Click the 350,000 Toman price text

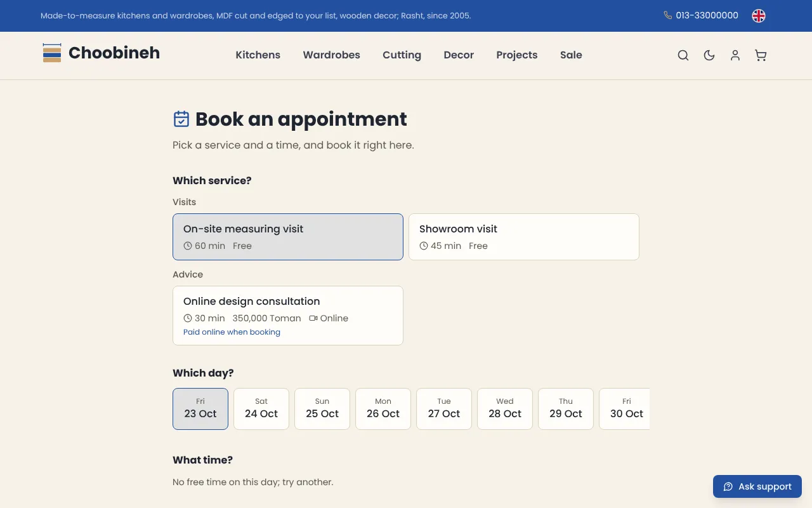pyautogui.click(x=267, y=318)
